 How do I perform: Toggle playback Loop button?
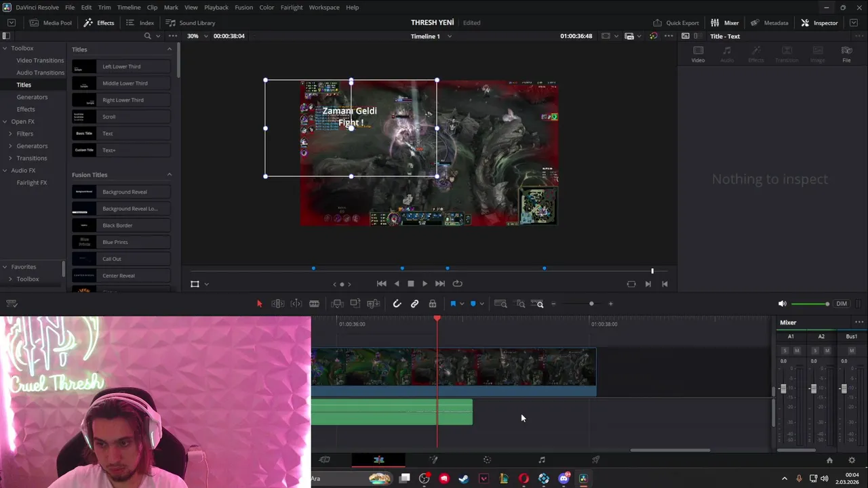(x=457, y=284)
